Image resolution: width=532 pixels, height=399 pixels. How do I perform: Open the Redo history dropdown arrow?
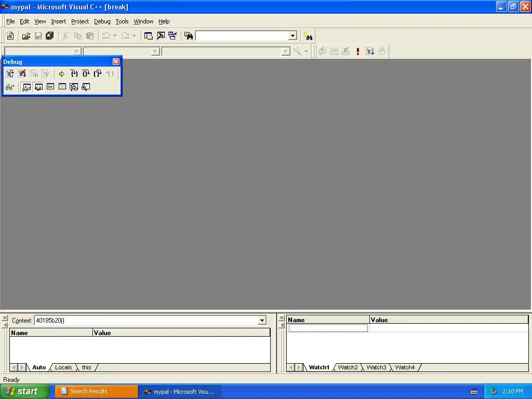135,36
